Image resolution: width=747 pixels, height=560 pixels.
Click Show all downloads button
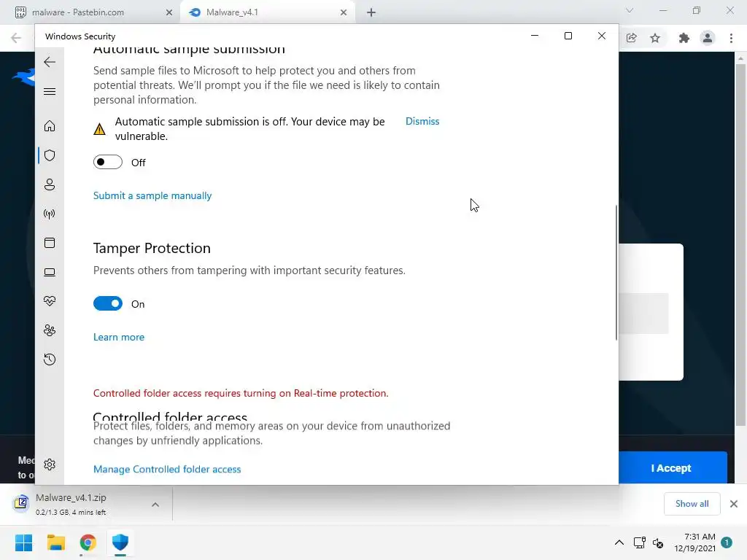click(x=692, y=504)
